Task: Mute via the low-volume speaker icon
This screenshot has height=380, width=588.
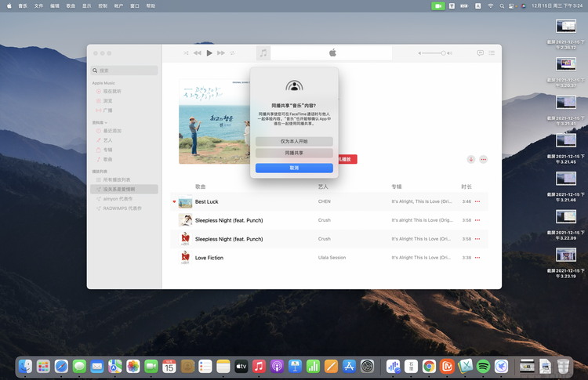Action: pyautogui.click(x=419, y=53)
